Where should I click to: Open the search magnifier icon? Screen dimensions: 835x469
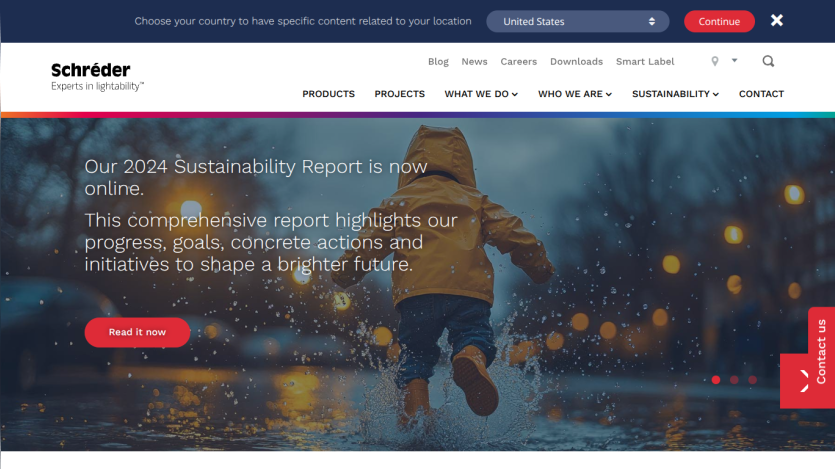[768, 61]
